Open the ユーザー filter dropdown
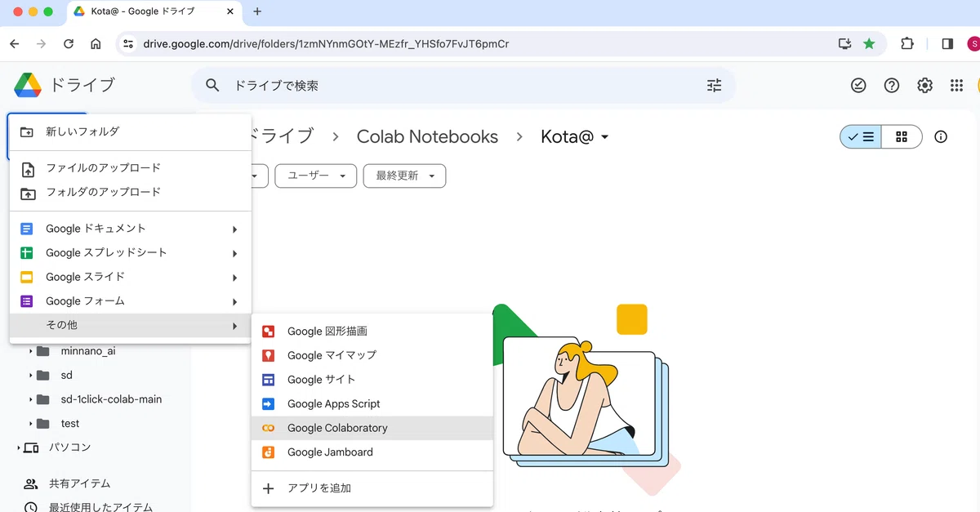Viewport: 980px width, 512px height. [316, 176]
